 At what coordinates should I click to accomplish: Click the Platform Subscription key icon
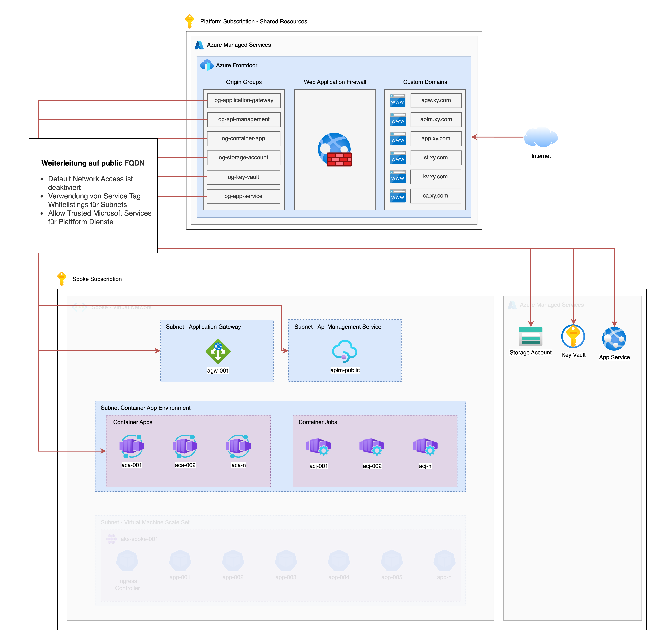click(189, 21)
